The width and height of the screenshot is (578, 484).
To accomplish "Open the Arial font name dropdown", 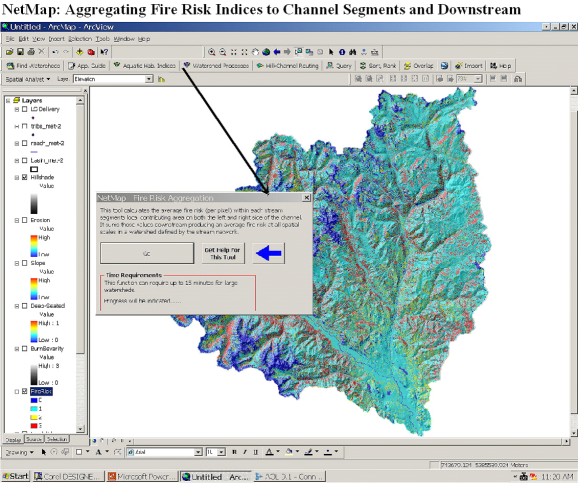I will [x=198, y=452].
